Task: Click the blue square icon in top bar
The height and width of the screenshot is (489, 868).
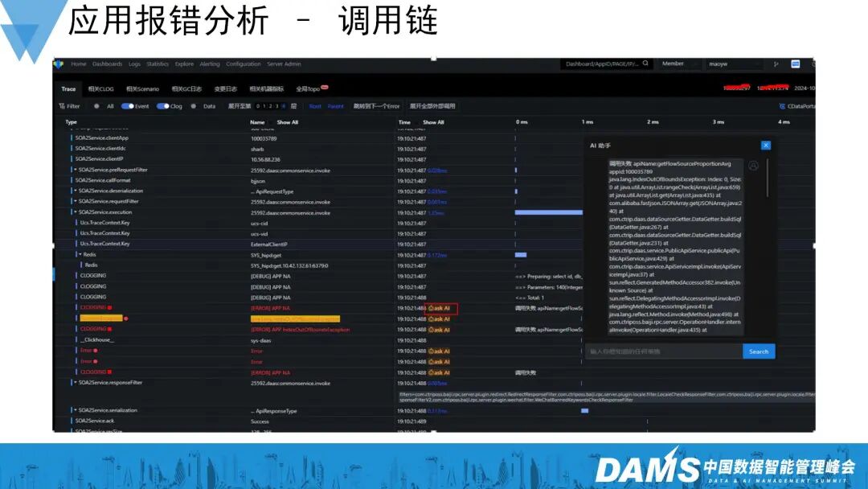Action: (796, 64)
